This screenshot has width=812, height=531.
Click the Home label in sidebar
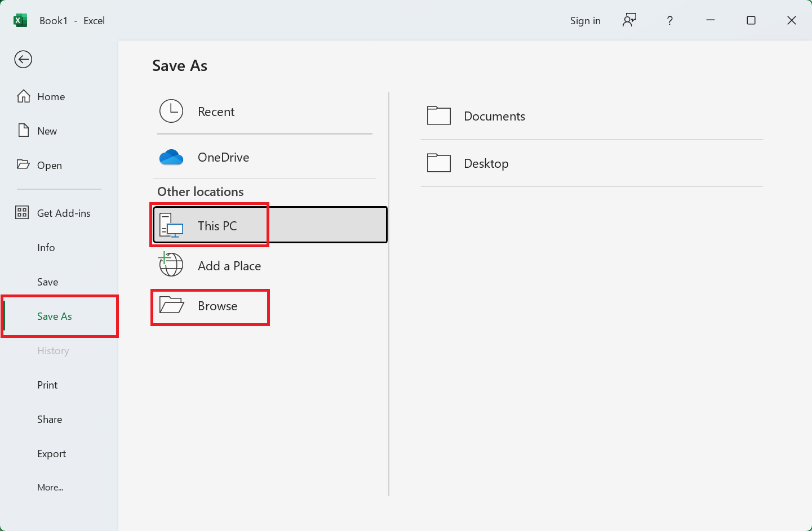coord(51,97)
